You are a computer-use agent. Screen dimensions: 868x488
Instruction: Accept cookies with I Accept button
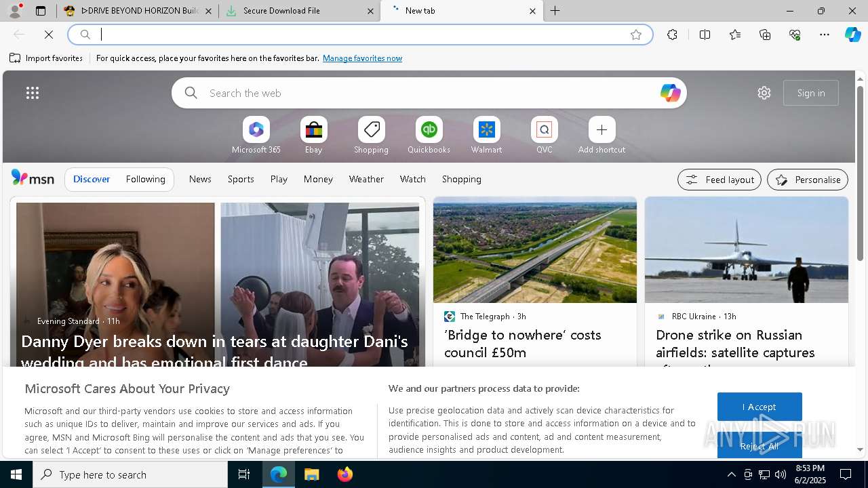(759, 407)
